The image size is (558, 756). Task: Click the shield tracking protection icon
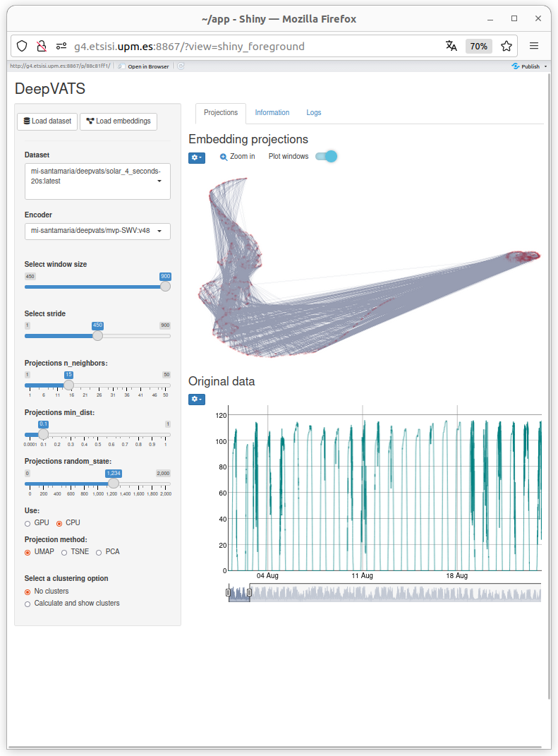point(22,47)
